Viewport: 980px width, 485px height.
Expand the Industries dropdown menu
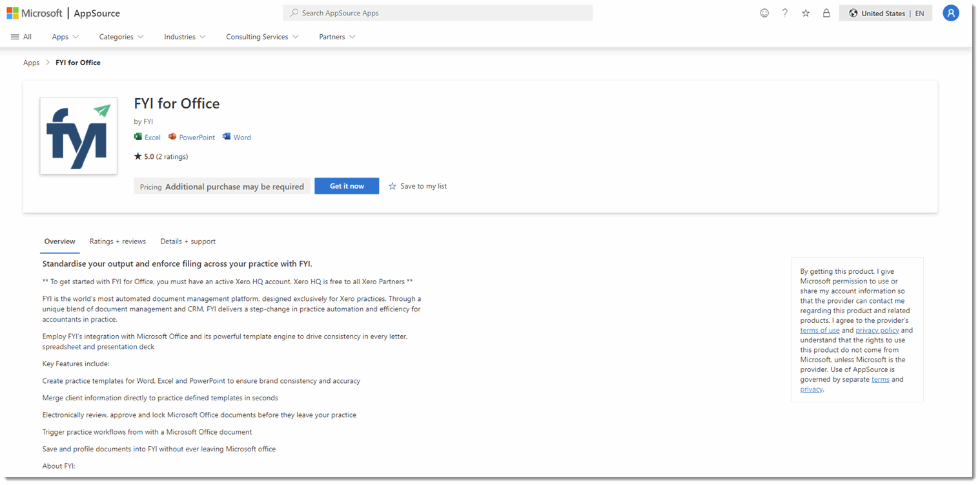click(185, 37)
